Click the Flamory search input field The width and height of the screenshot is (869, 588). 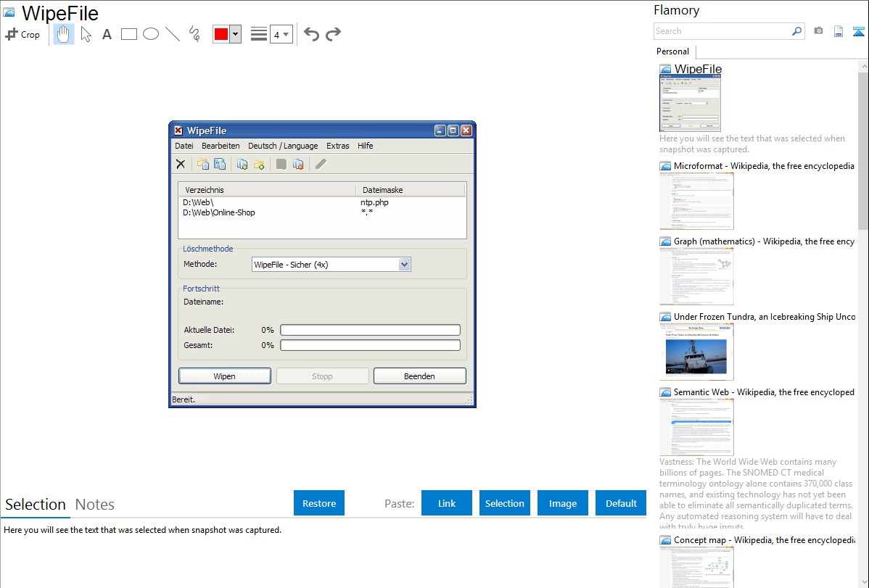(x=722, y=31)
